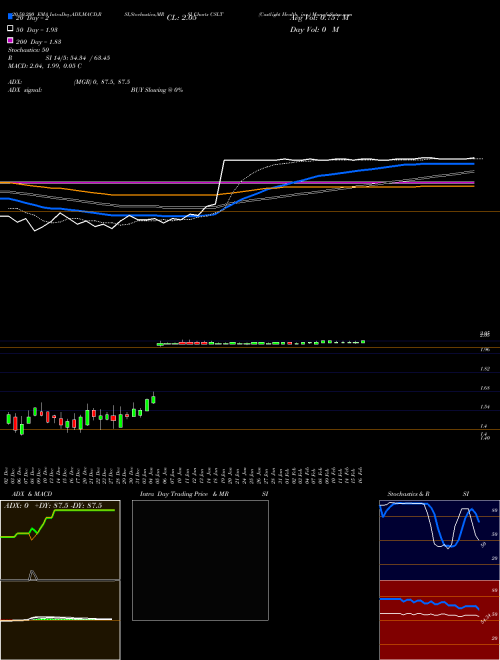Click the last green candlestick on the right

363,342
